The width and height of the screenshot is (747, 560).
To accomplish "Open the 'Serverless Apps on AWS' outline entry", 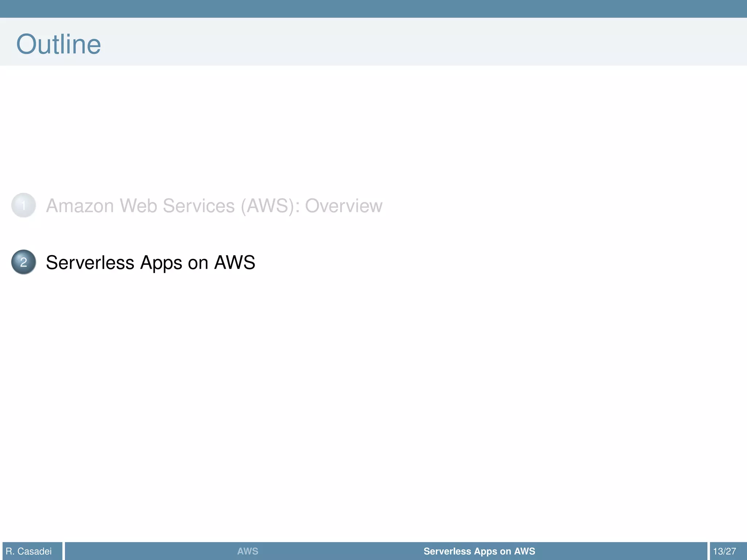I will (x=151, y=262).
